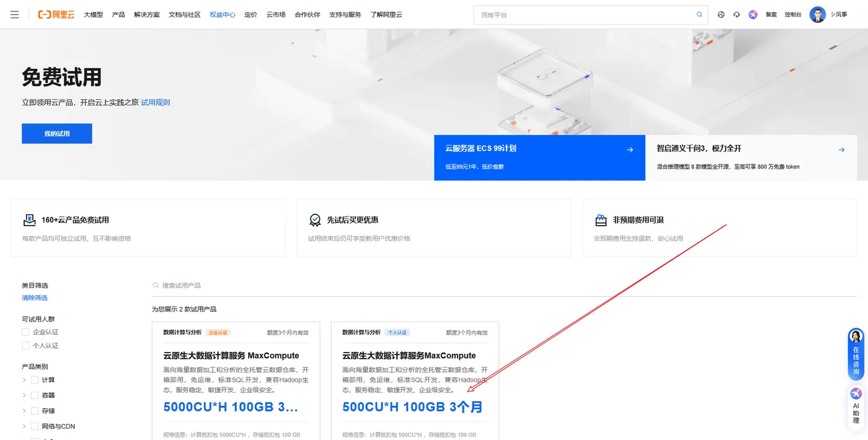The image size is (868, 440).
Task: Click the headset support icon top-right
Action: [x=737, y=14]
